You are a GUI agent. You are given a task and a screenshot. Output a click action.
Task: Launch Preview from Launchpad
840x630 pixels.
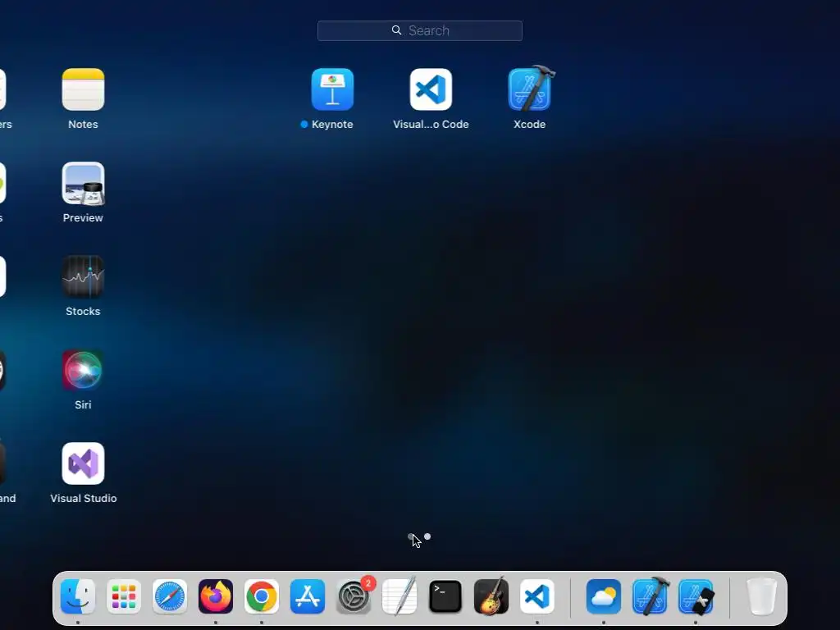coord(83,183)
